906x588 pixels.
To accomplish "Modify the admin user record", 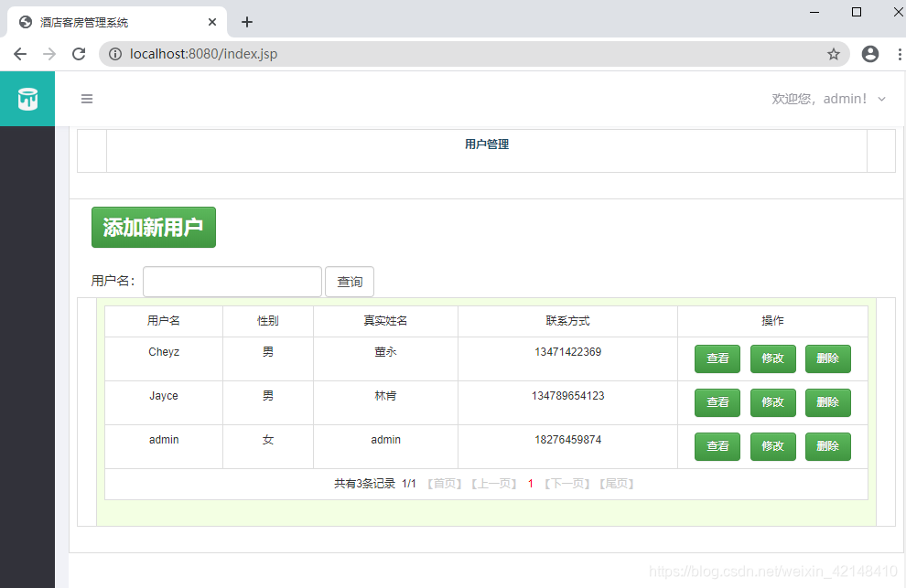I will (772, 446).
